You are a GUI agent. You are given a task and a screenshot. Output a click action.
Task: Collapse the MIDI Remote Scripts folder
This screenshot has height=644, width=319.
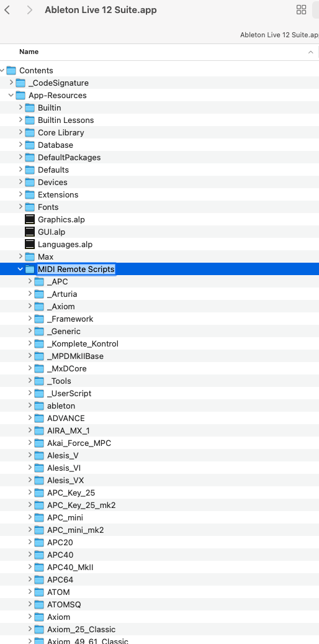[x=20, y=269]
